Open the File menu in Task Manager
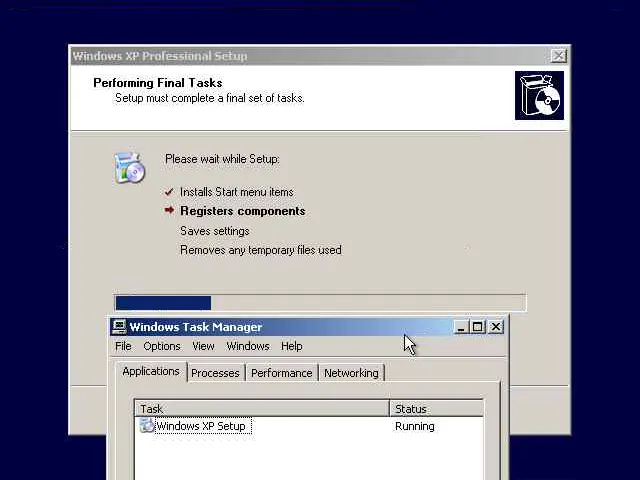The height and width of the screenshot is (480, 640). (x=123, y=346)
